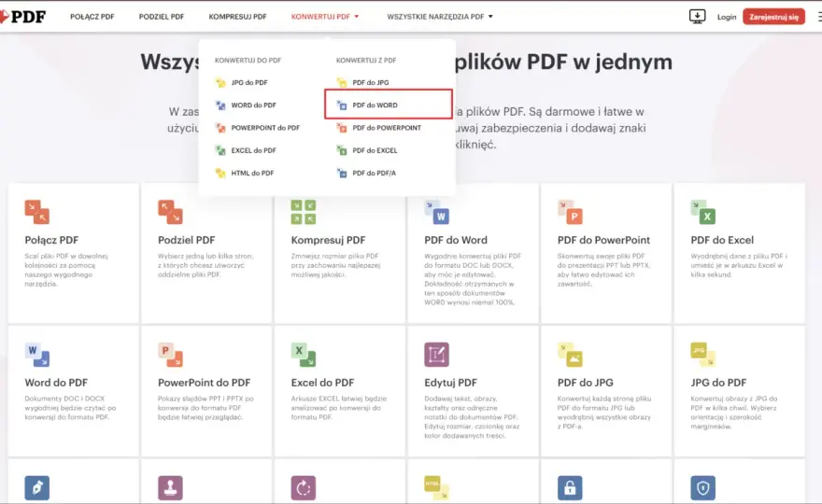Select PDF do PDF/A in the dropdown

click(x=375, y=173)
